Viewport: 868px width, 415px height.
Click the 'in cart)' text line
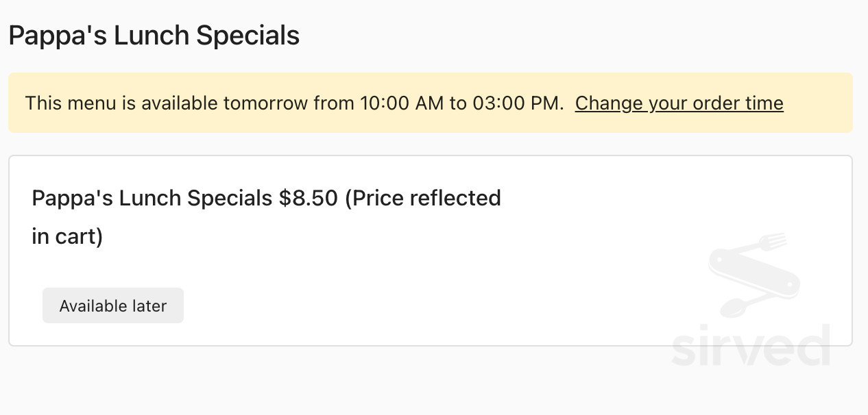click(x=67, y=237)
